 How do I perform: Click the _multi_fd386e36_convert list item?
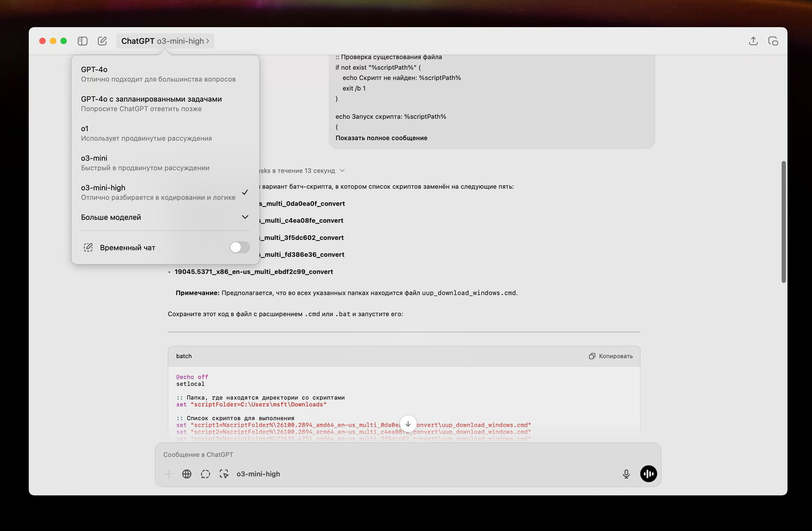click(302, 255)
